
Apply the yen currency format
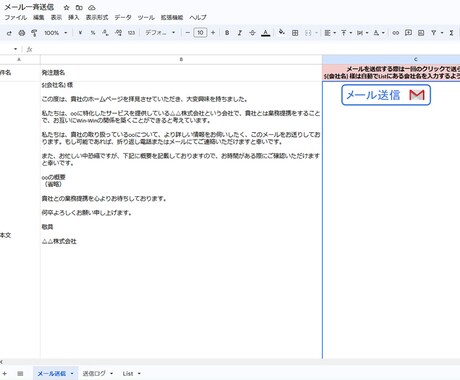[x=80, y=33]
